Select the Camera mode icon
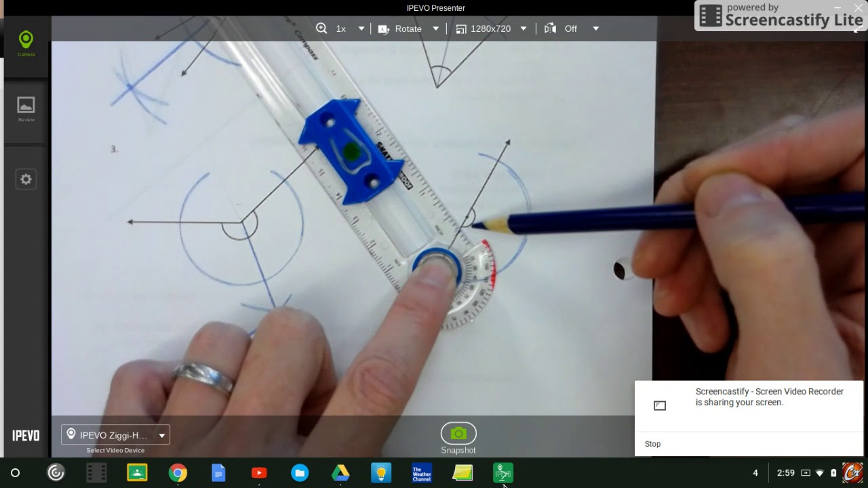 [x=26, y=43]
